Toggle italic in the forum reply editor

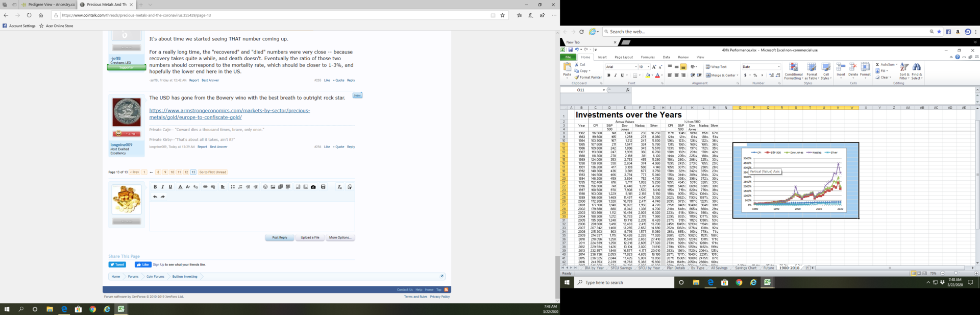point(163,187)
